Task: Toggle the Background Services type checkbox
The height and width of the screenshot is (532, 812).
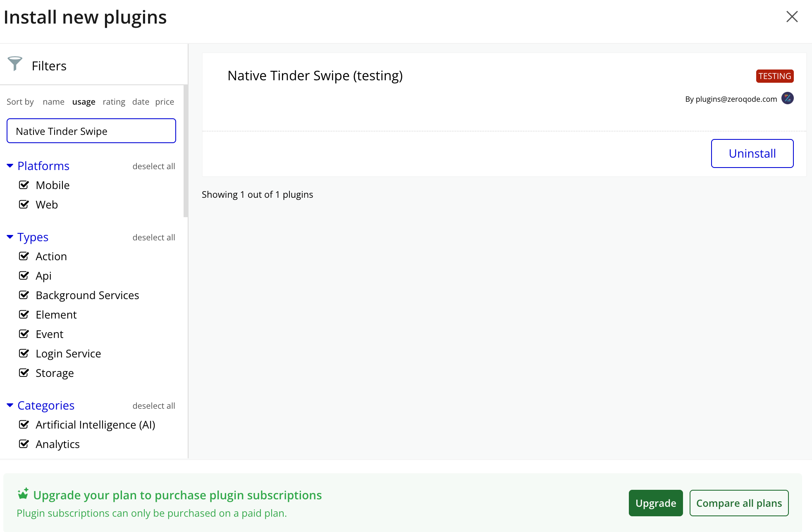Action: 24,295
